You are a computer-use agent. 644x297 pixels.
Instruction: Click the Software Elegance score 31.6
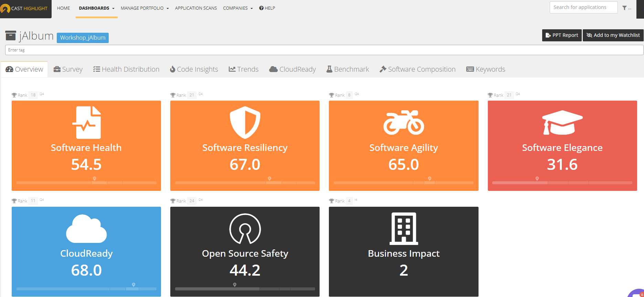[x=562, y=164]
